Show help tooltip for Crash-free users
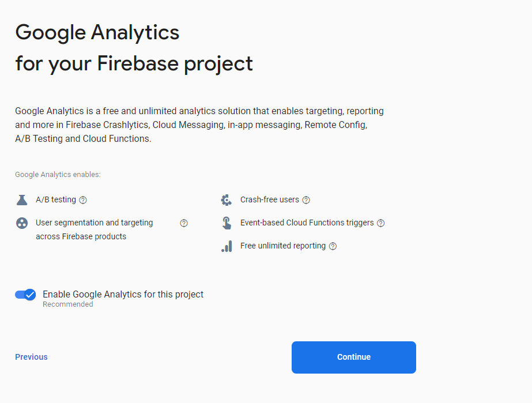This screenshot has height=403, width=532. click(306, 200)
